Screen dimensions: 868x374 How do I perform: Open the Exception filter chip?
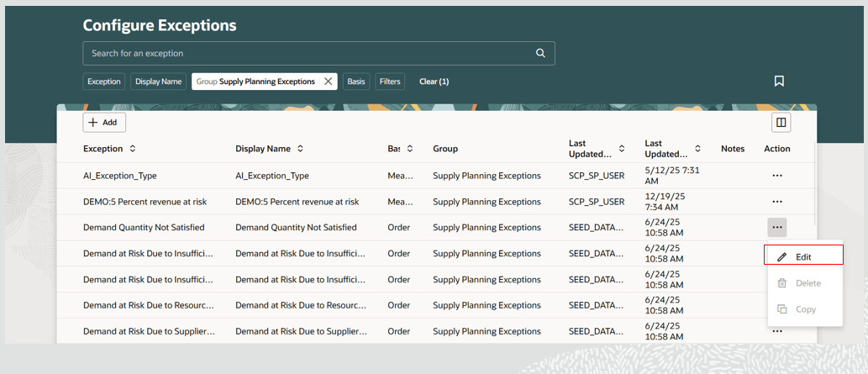click(x=104, y=82)
